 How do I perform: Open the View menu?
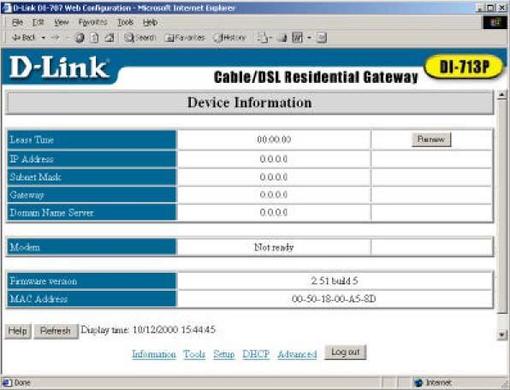point(61,22)
